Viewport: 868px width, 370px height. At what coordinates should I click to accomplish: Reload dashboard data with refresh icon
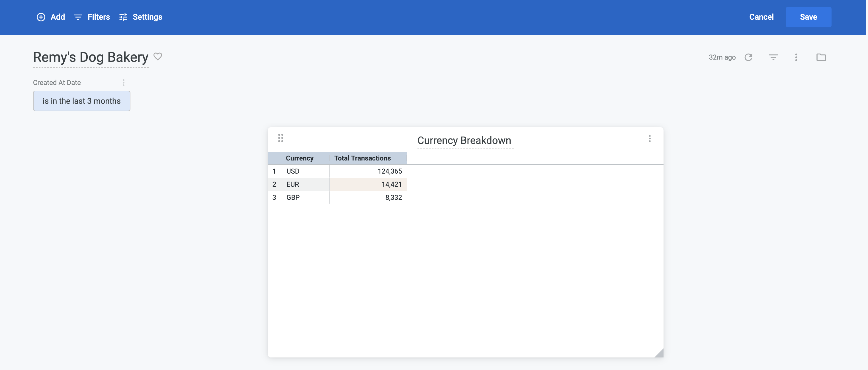[x=748, y=57]
